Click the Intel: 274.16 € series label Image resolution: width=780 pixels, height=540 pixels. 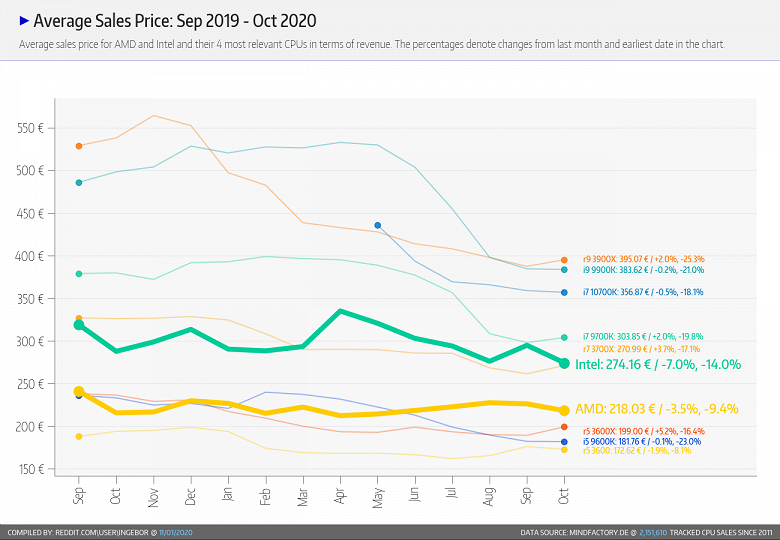click(x=657, y=365)
